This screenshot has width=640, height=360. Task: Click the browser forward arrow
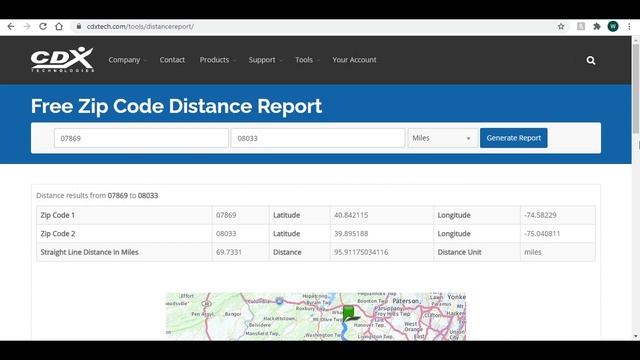[27, 27]
